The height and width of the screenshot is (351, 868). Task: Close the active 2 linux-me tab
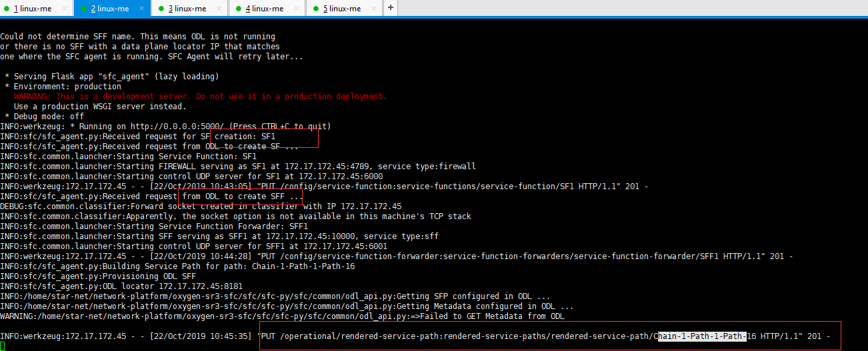tap(141, 9)
